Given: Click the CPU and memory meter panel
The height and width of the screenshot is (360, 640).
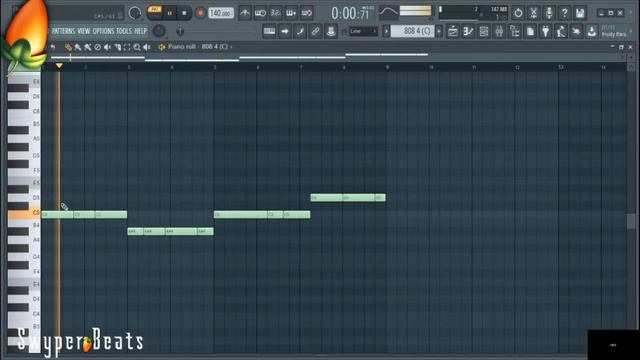Looking at the screenshot, I should (x=473, y=13).
